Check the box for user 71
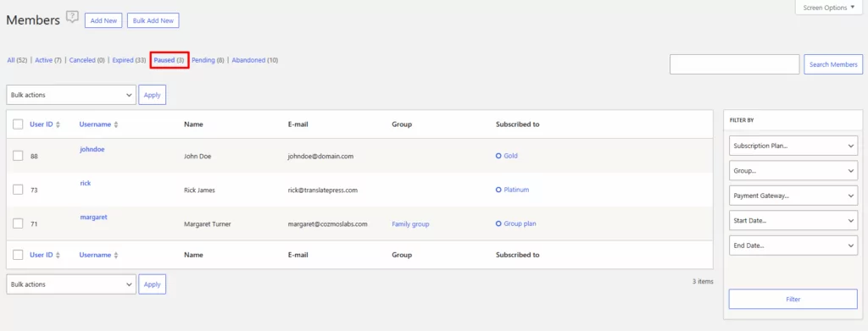The image size is (868, 331). coord(18,223)
